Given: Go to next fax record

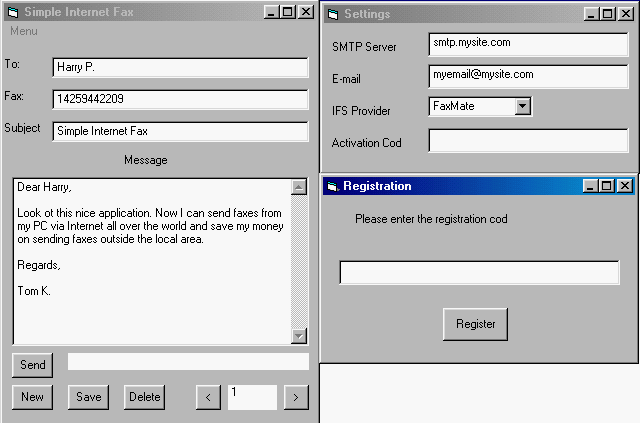Looking at the screenshot, I should (x=296, y=397).
